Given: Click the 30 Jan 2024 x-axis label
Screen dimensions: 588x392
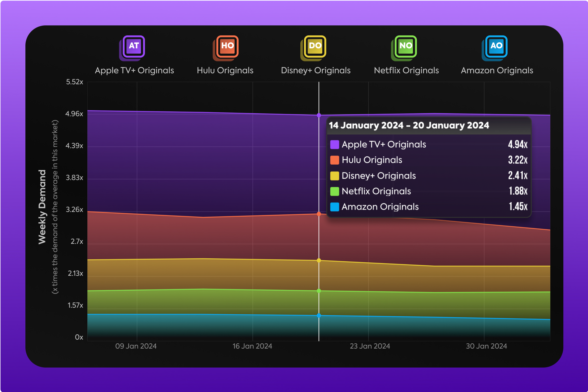Looking at the screenshot, I should 486,346.
